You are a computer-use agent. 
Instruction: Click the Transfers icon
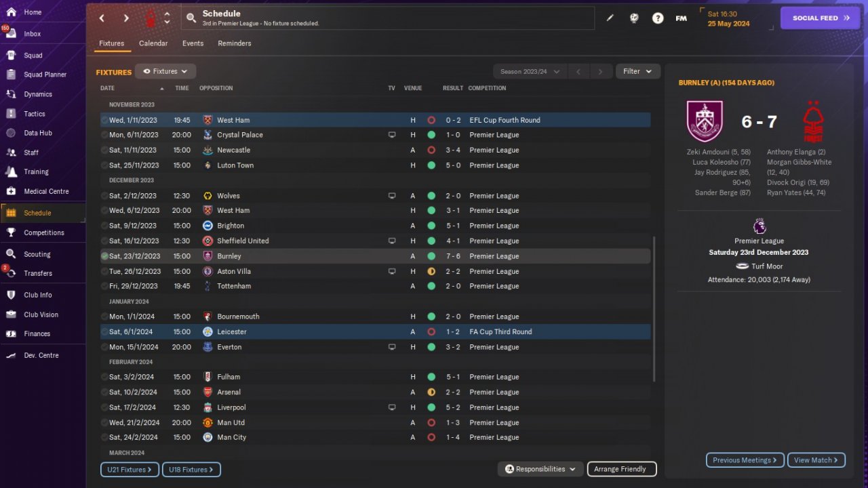[11, 273]
